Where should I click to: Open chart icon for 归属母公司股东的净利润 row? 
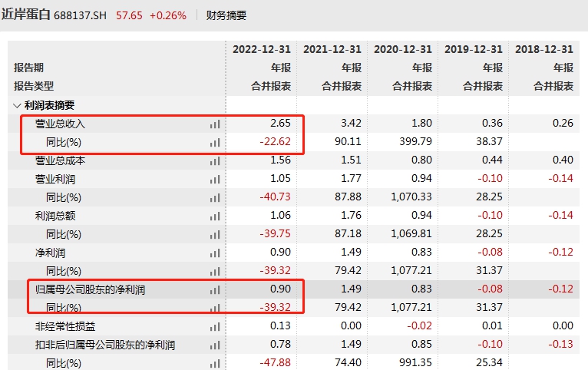click(x=215, y=289)
